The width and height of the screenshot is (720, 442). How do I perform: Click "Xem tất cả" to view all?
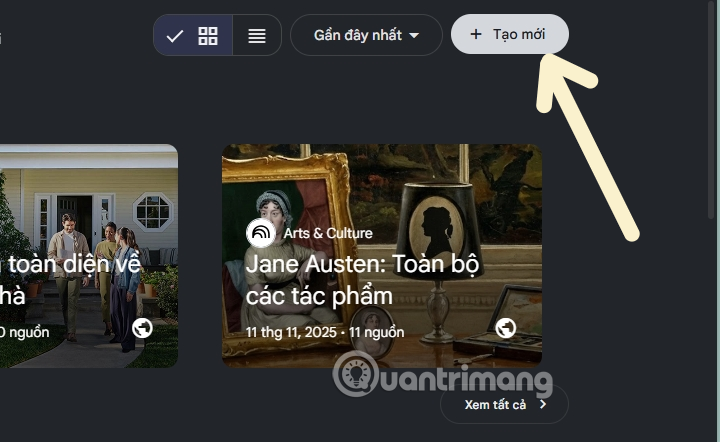coord(504,404)
